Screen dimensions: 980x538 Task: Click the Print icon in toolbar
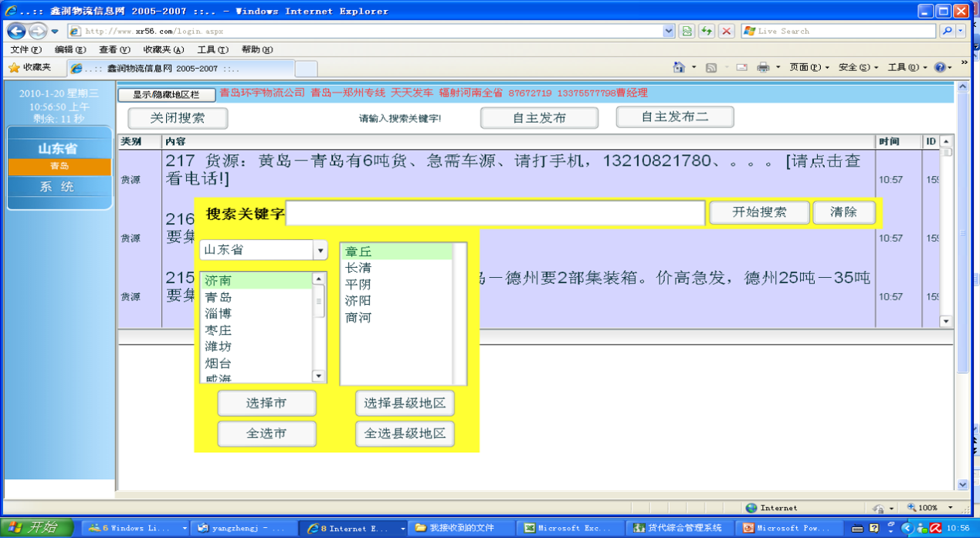[x=763, y=67]
